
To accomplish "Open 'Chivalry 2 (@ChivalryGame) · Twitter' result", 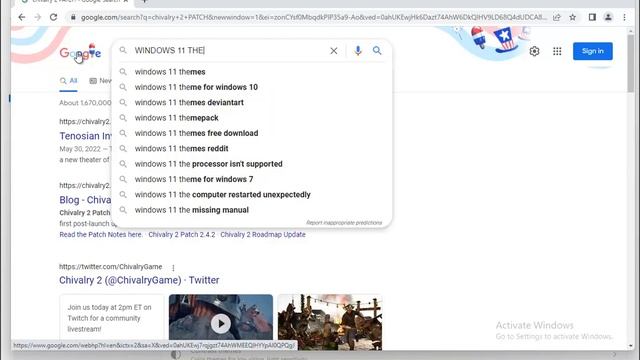I will 139,280.
